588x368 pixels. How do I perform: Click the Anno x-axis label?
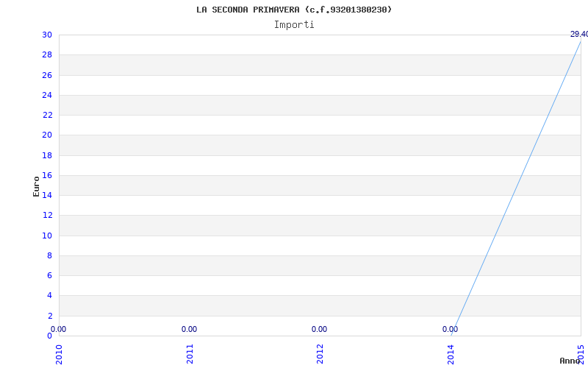[570, 361]
